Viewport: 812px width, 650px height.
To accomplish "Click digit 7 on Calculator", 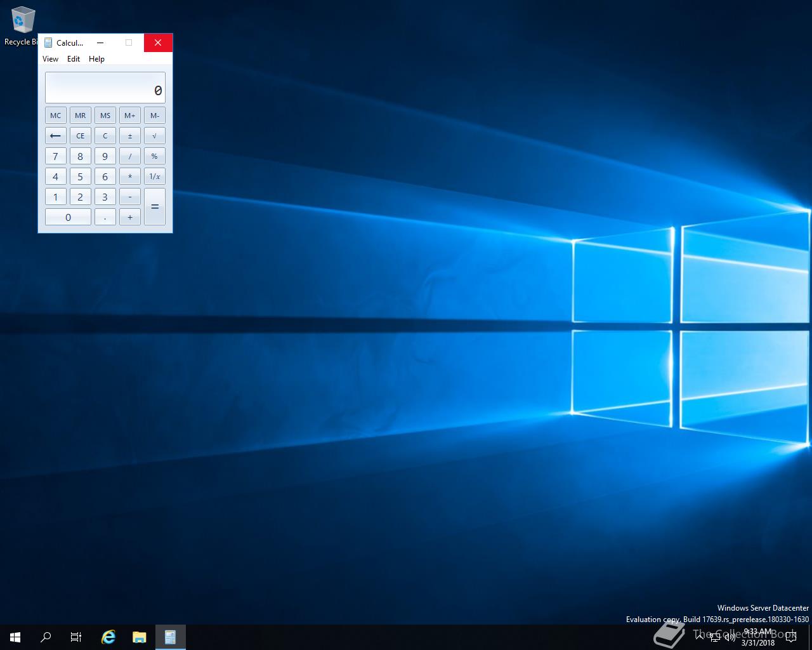I will [x=55, y=156].
